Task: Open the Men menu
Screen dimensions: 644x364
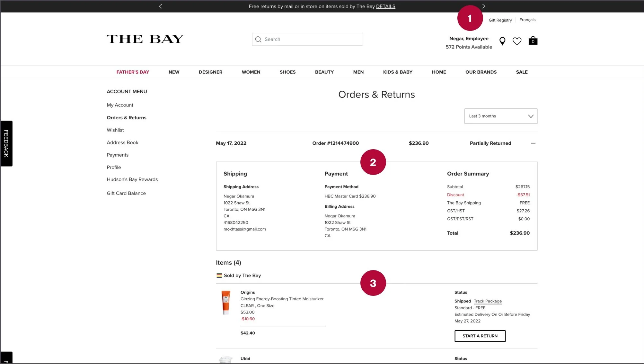Action: pyautogui.click(x=358, y=72)
